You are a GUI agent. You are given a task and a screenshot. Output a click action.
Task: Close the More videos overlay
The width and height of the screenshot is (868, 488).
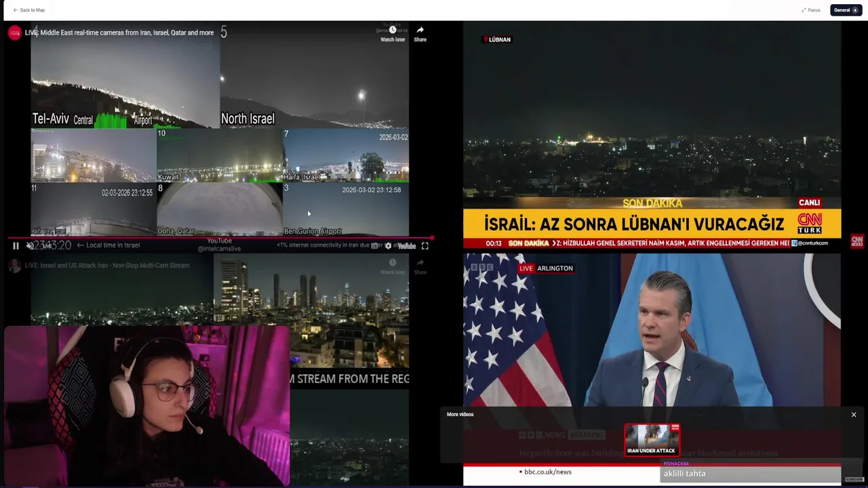854,415
